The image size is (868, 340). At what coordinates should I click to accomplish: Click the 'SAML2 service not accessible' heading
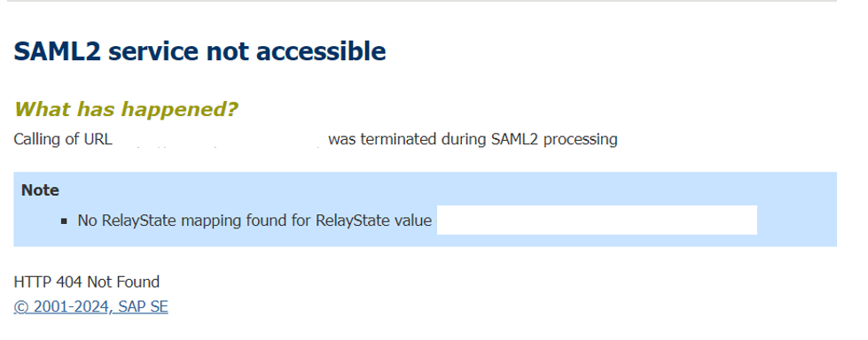tap(199, 50)
